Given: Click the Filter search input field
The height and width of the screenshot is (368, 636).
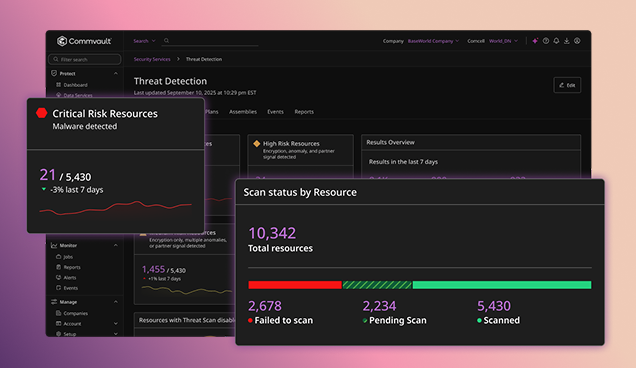Looking at the screenshot, I should click(84, 59).
